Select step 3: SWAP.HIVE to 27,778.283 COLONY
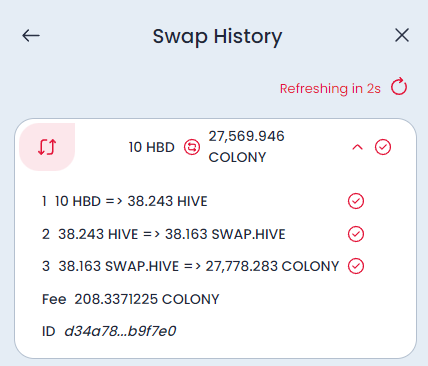Image resolution: width=428 pixels, height=366 pixels. [190, 266]
